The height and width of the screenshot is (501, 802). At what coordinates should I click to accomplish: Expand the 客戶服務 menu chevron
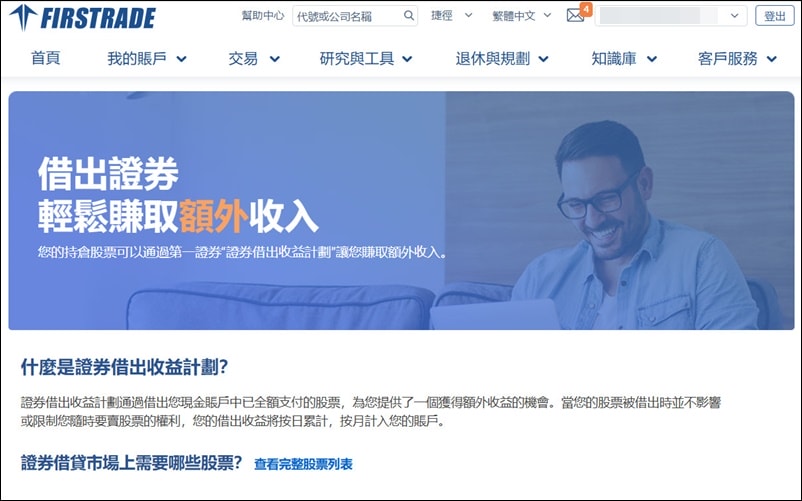point(772,59)
